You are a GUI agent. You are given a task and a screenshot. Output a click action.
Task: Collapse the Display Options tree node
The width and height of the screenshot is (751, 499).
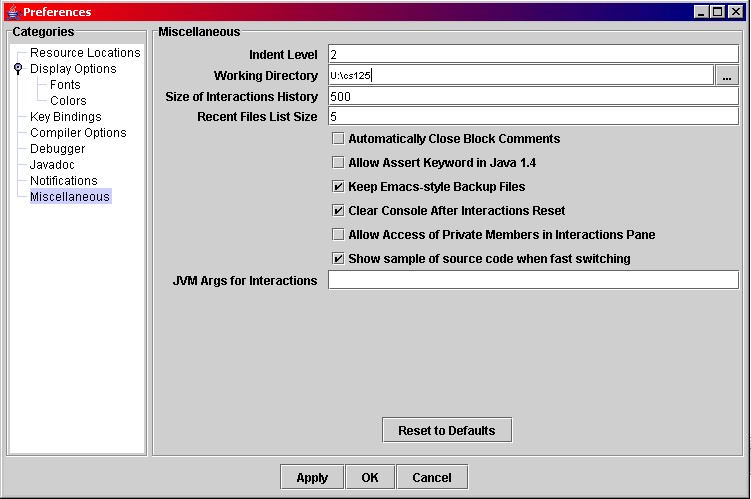[x=18, y=69]
